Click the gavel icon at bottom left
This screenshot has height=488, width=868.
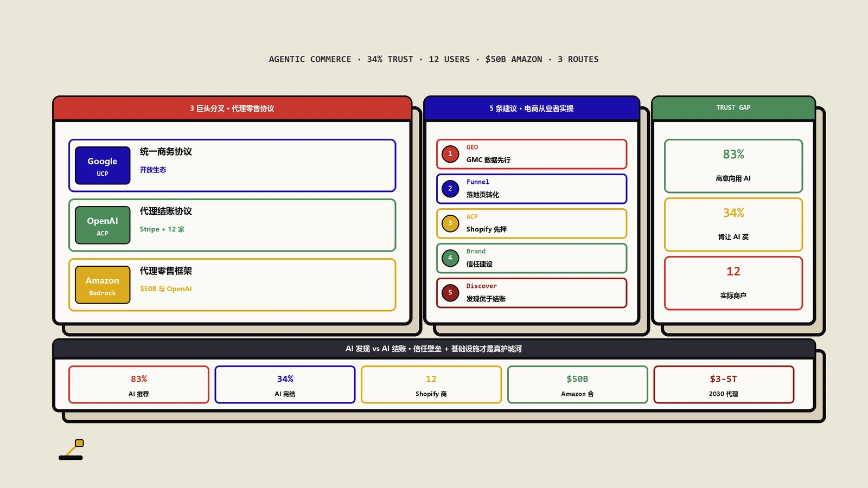[x=71, y=450]
